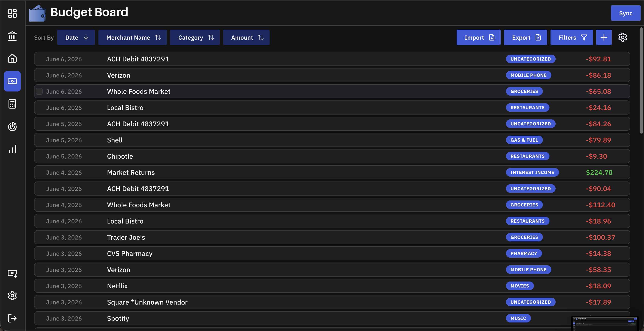Image resolution: width=644 pixels, height=331 pixels.
Task: Open GAS & FUEL tag on Shell row
Action: [524, 140]
